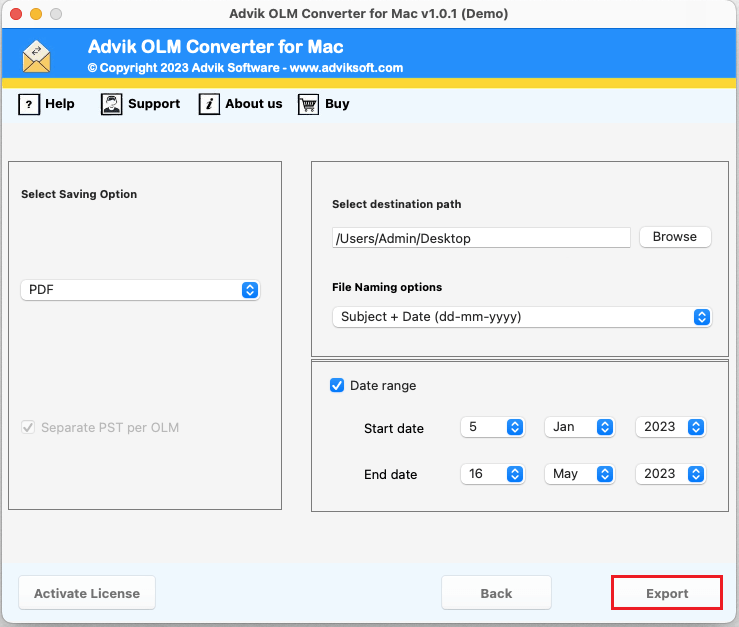
Task: Click the Activate License button
Action: tap(87, 593)
